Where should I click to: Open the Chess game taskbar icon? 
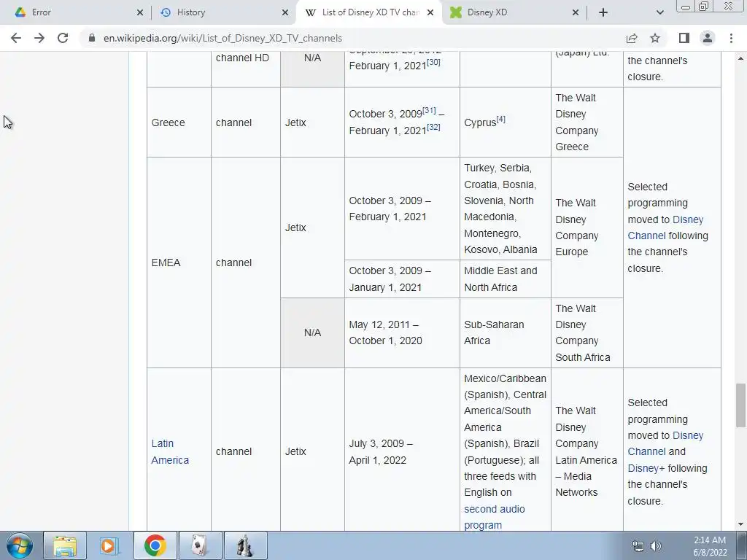click(245, 545)
